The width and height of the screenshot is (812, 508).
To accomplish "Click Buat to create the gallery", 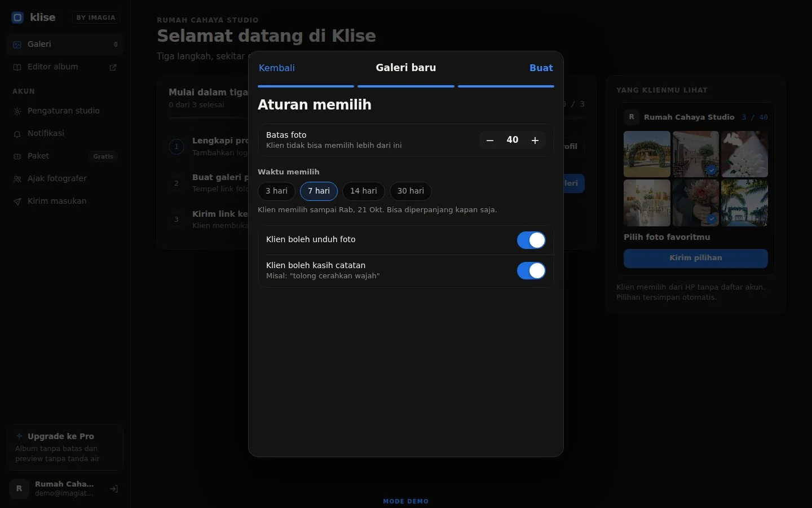I will point(541,68).
